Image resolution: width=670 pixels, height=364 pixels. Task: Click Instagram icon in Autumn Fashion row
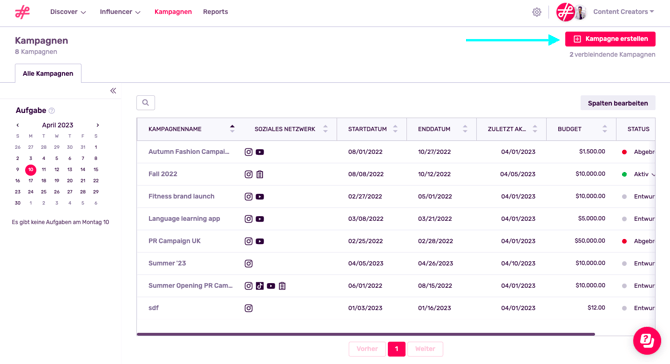[x=248, y=152]
